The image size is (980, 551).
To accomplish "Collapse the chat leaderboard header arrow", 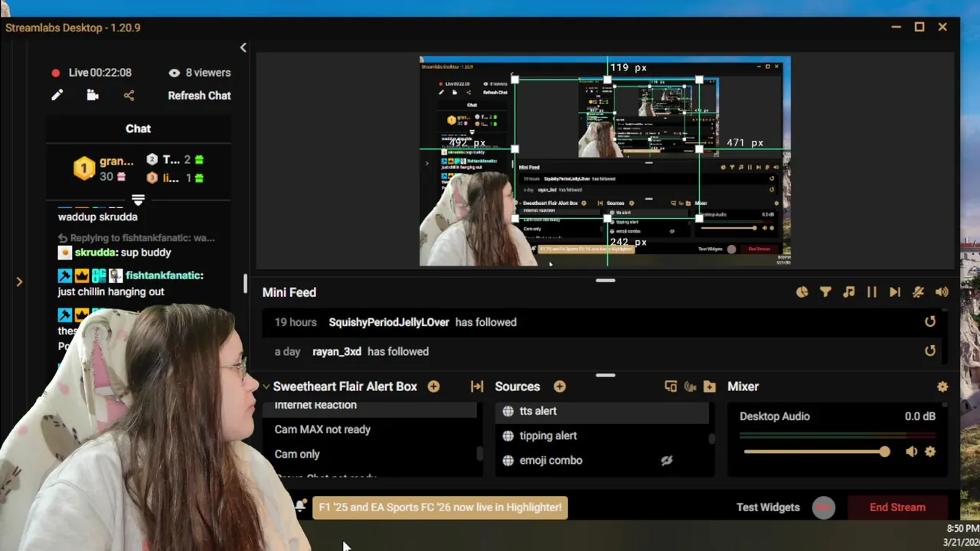I will 138,200.
